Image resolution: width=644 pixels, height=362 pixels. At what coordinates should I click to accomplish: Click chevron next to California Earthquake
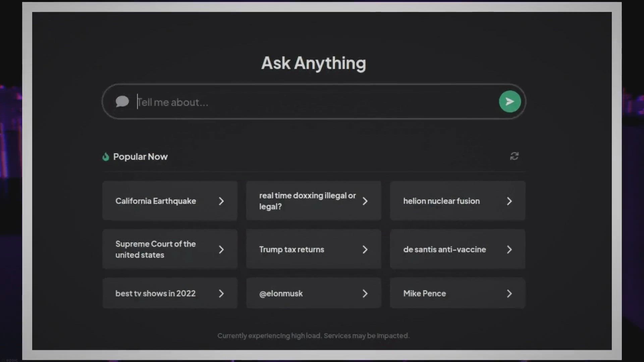click(221, 201)
